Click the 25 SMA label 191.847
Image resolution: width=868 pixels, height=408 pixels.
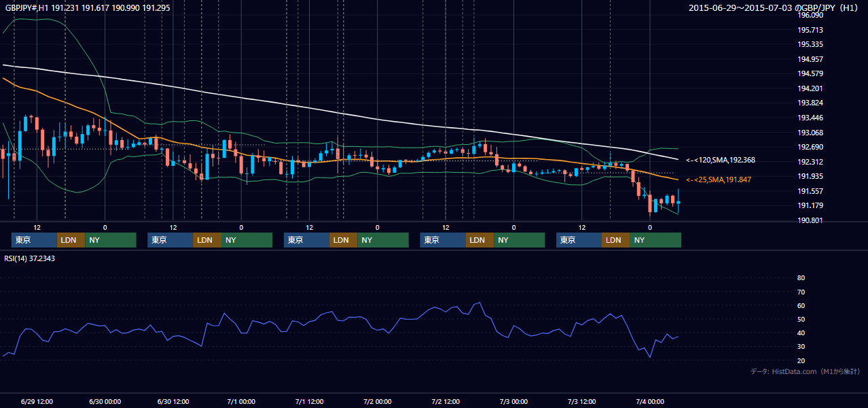(x=719, y=180)
